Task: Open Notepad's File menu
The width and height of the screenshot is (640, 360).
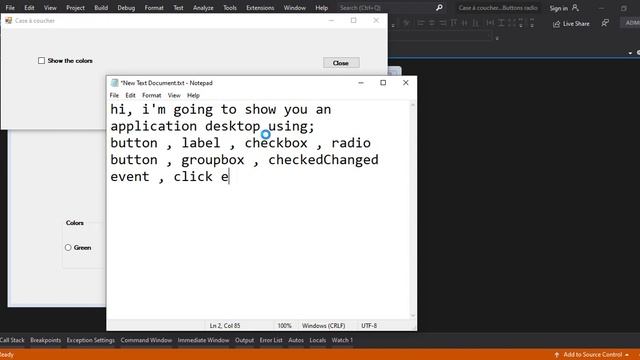Action: [x=114, y=95]
